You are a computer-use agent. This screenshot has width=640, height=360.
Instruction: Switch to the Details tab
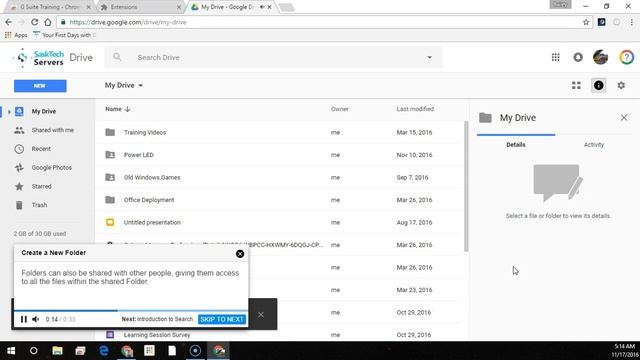coord(516,145)
